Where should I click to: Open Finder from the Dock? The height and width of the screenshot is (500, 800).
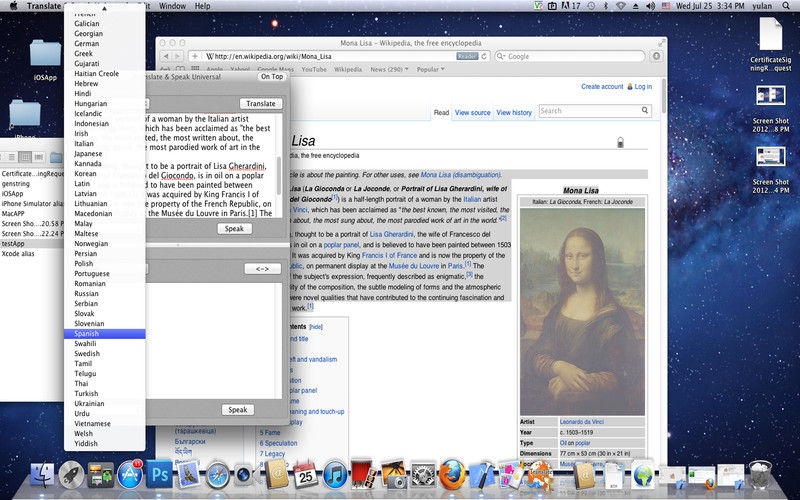[42, 475]
